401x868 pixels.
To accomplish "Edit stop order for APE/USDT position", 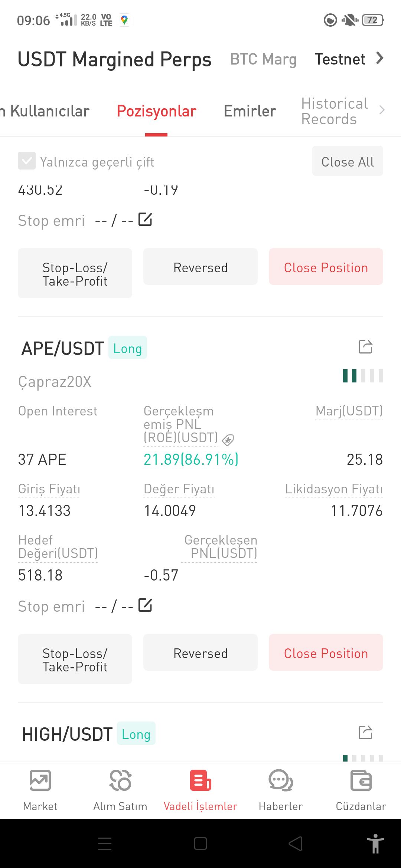I will click(x=145, y=605).
